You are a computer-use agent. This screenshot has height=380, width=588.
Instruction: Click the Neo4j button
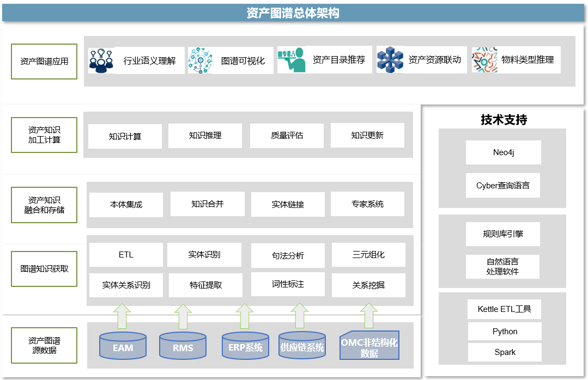pos(502,152)
